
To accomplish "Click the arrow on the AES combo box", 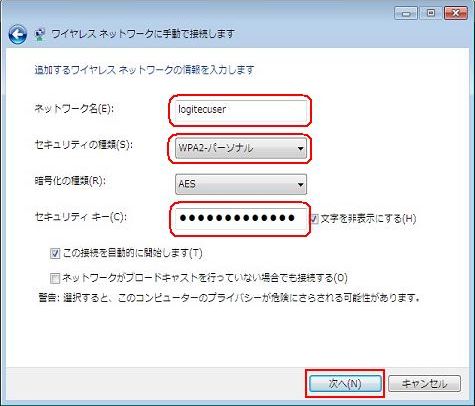I will coord(300,184).
